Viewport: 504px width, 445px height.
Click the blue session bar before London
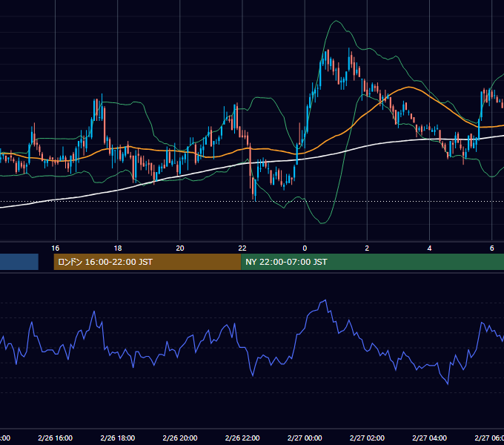click(19, 262)
